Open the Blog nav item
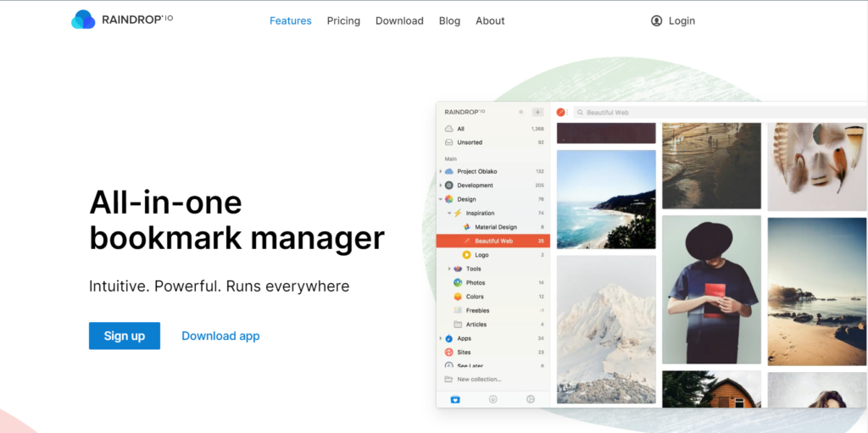Image resolution: width=868 pixels, height=433 pixels. (x=449, y=21)
